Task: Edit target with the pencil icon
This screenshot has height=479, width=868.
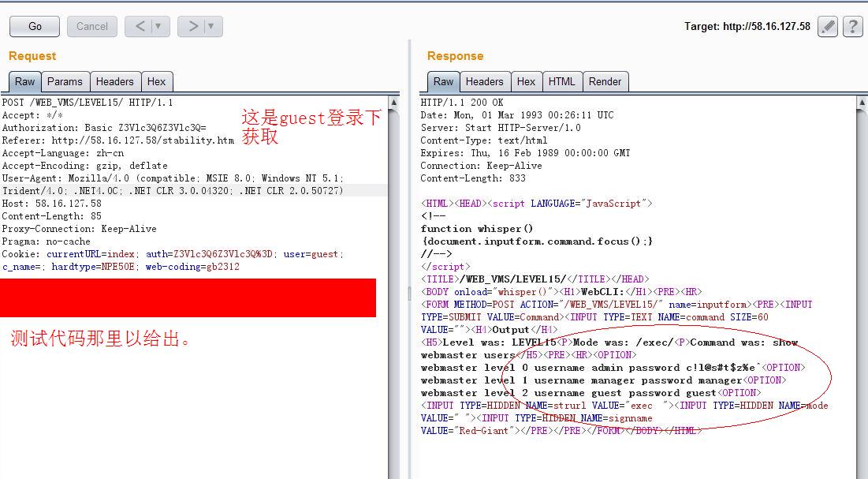Action: [828, 27]
